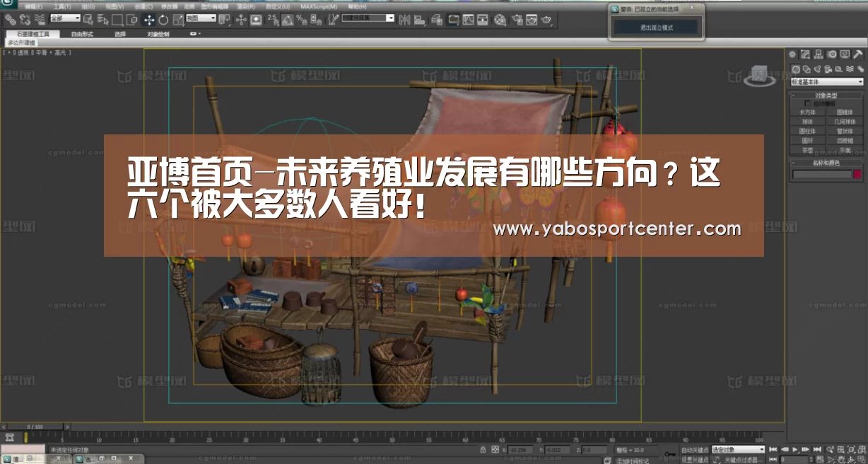
Task: Open the Curve Editor from toolbar
Action: click(468, 19)
